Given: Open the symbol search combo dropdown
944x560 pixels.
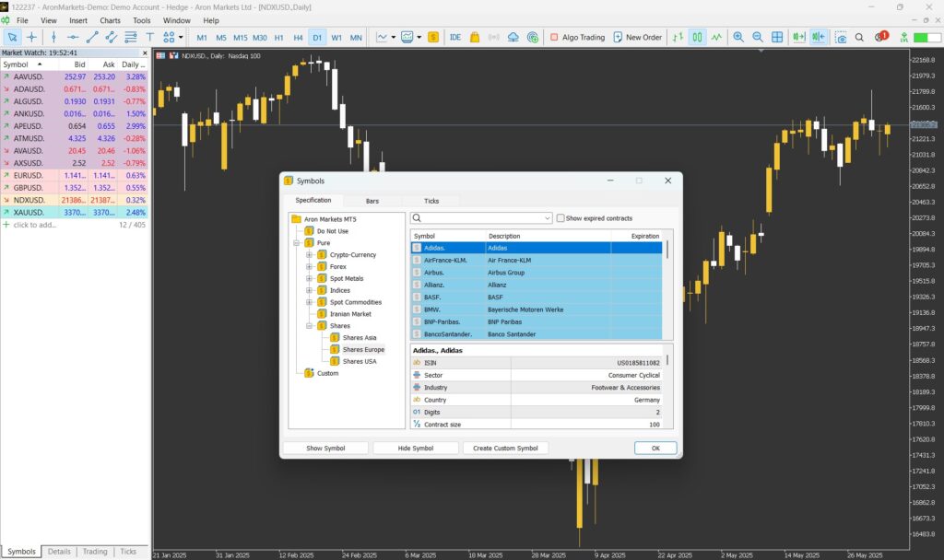Looking at the screenshot, I should 547,218.
